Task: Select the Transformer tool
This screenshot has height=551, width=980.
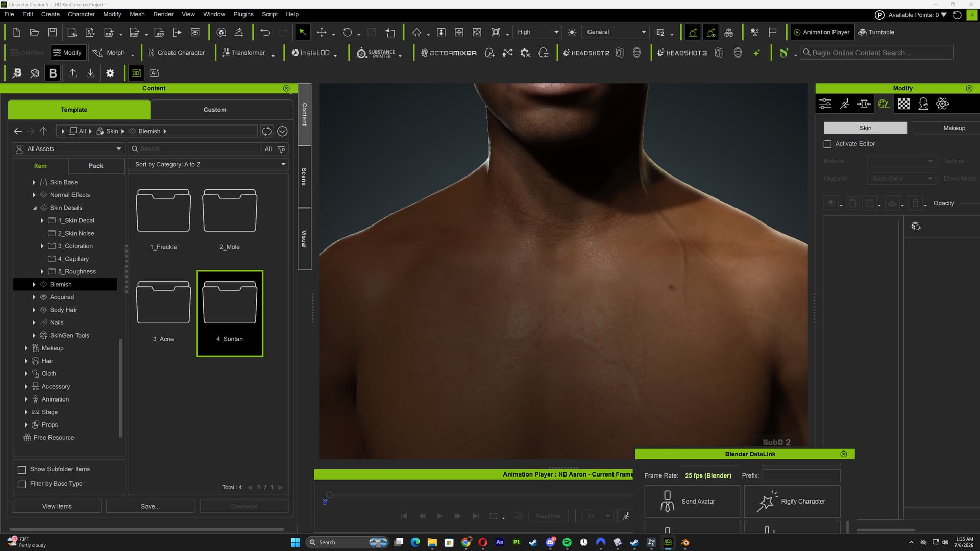Action: click(x=243, y=53)
